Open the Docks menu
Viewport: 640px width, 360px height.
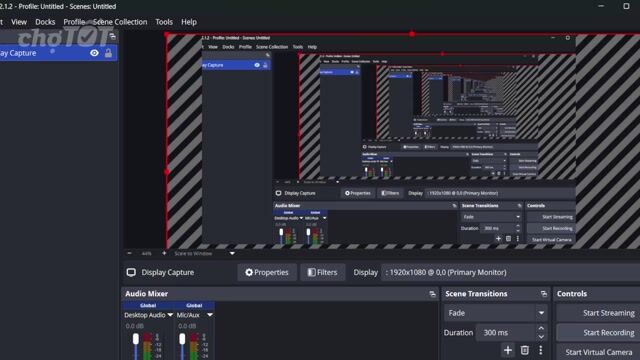tap(45, 22)
